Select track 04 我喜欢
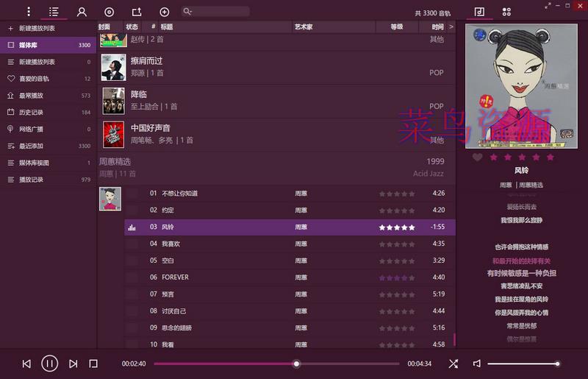This screenshot has width=588, height=379. pyautogui.click(x=290, y=244)
